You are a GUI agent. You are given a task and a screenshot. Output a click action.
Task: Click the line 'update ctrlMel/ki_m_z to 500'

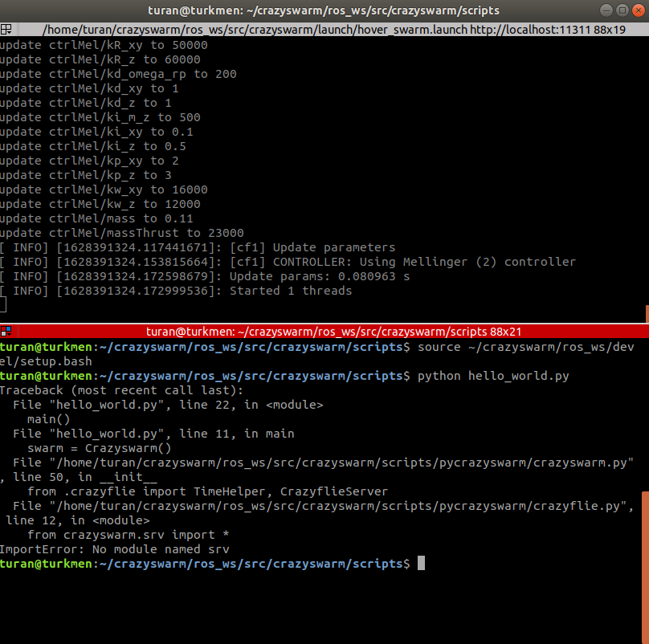[100, 117]
